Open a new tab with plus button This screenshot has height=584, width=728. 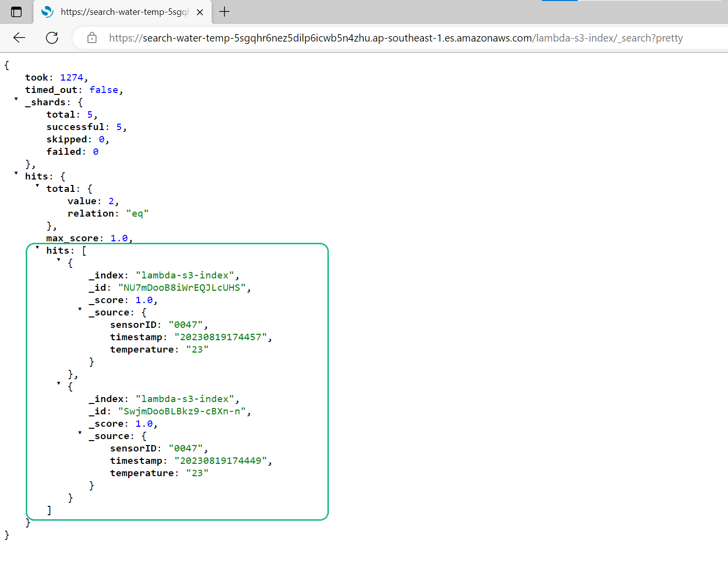coord(225,12)
